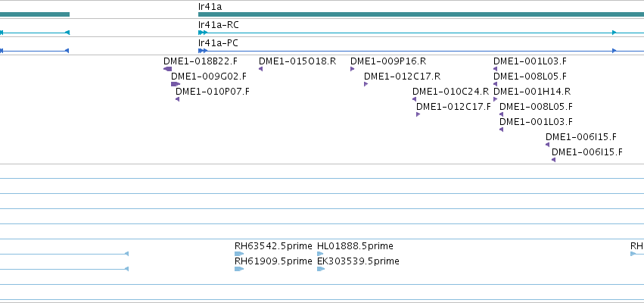Click the RH EST arrow at right edge
The image size is (644, 303).
633,254
